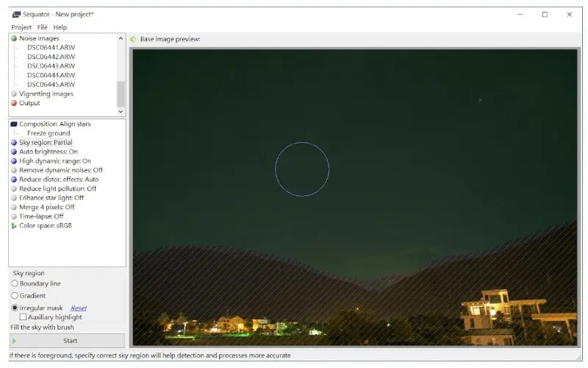This screenshot has height=368, width=588.
Task: Select the Irregular mask radio button
Action: [x=15, y=308]
